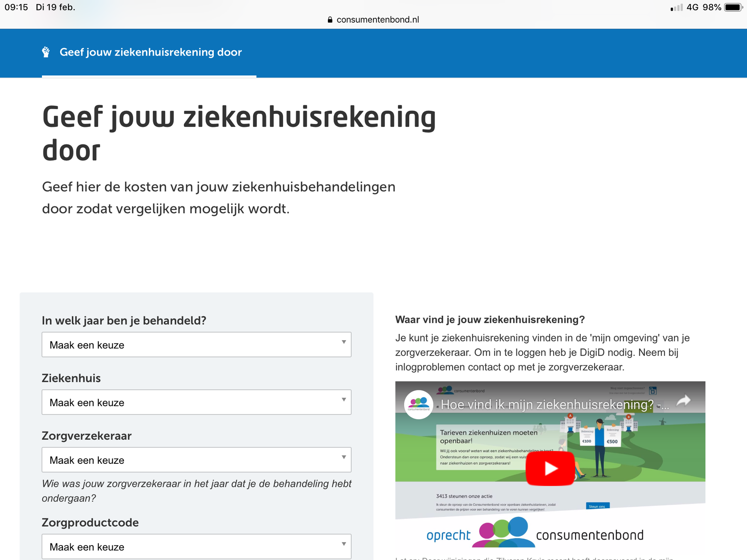The height and width of the screenshot is (560, 747).
Task: Click the 'Steun ons' button in video
Action: [x=597, y=506]
